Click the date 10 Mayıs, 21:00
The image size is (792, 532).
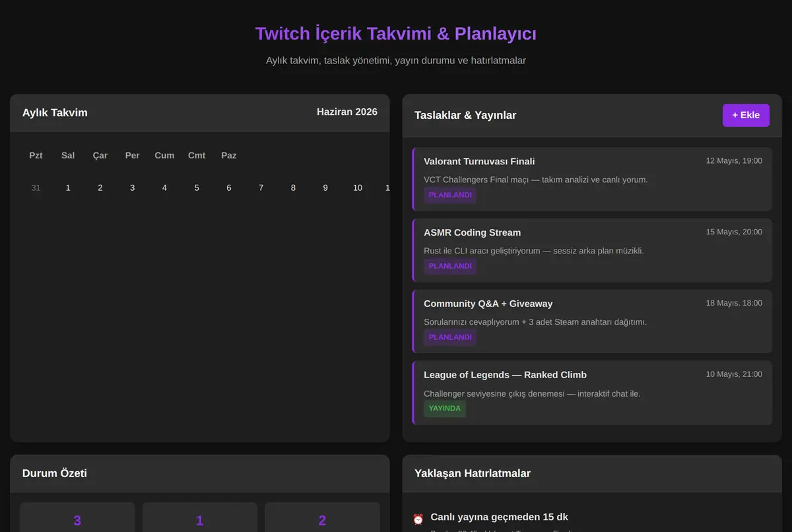coord(734,374)
